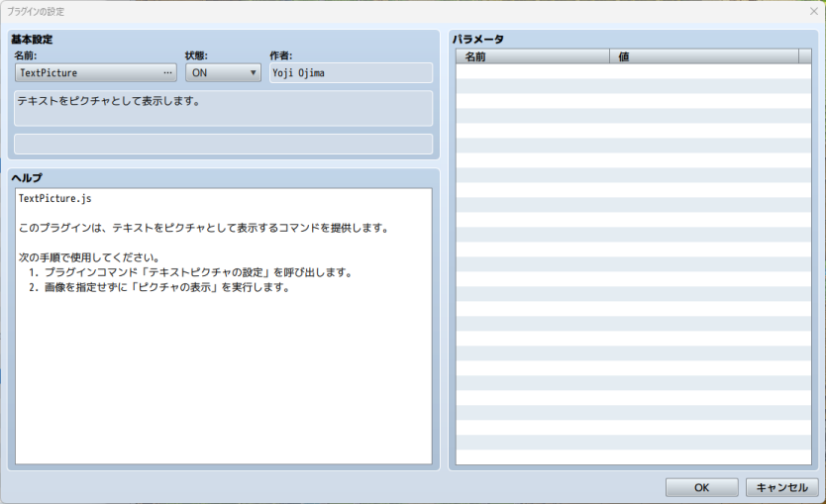Click the 基本設定 section heading
The width and height of the screenshot is (826, 504).
point(32,40)
